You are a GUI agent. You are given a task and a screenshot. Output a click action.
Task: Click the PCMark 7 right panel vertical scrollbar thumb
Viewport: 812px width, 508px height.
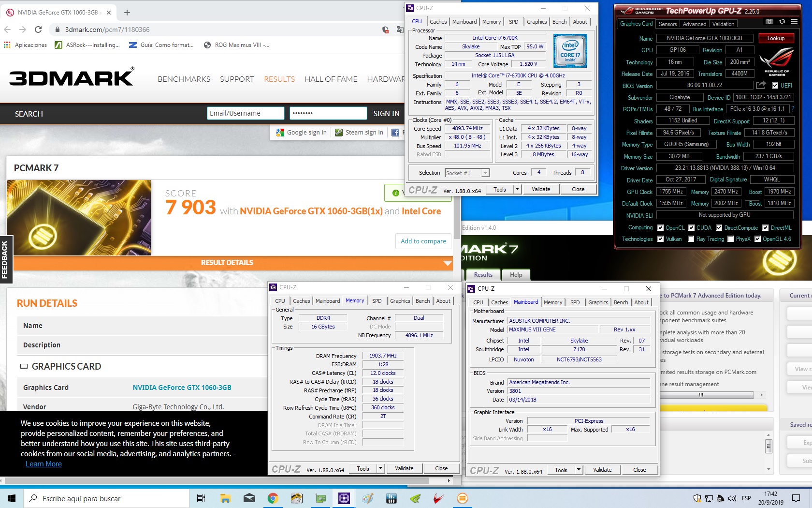[768, 446]
